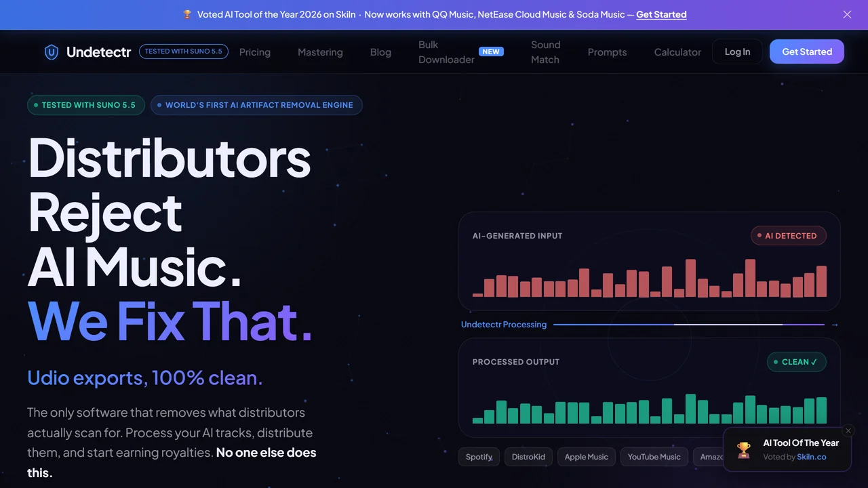Click the 'Distributors' headline word
This screenshot has height=488, width=868.
(x=170, y=157)
